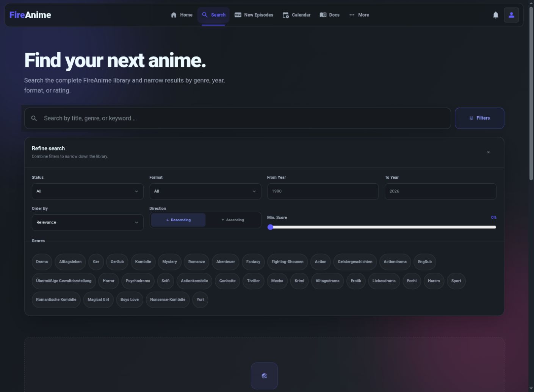This screenshot has width=534, height=392.
Task: Click the magnifier icon in search bar
Action: 34,119
